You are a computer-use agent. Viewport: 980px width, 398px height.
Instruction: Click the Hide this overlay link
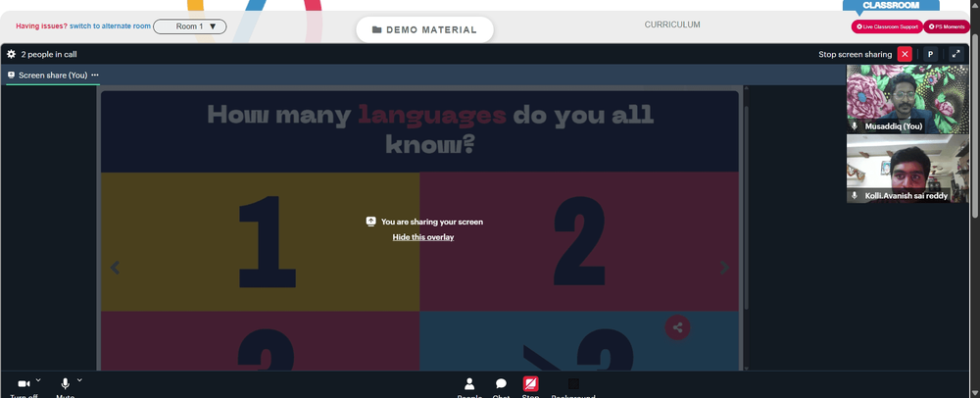point(423,237)
